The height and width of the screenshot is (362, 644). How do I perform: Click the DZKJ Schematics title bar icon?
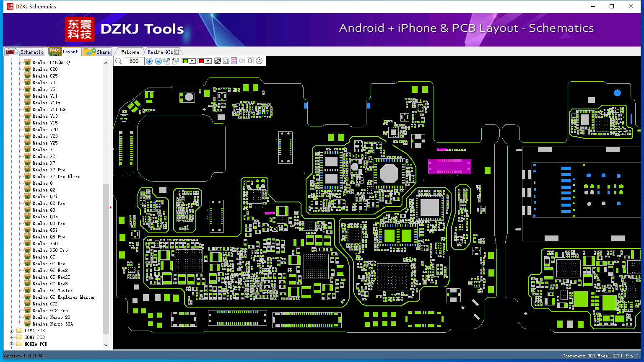10,6
